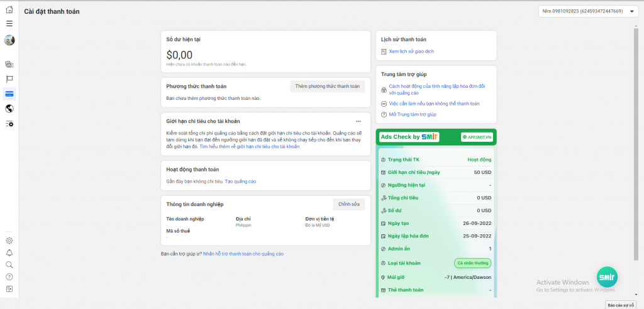Click the floating SMIT round button
644x309 pixels.
606,277
